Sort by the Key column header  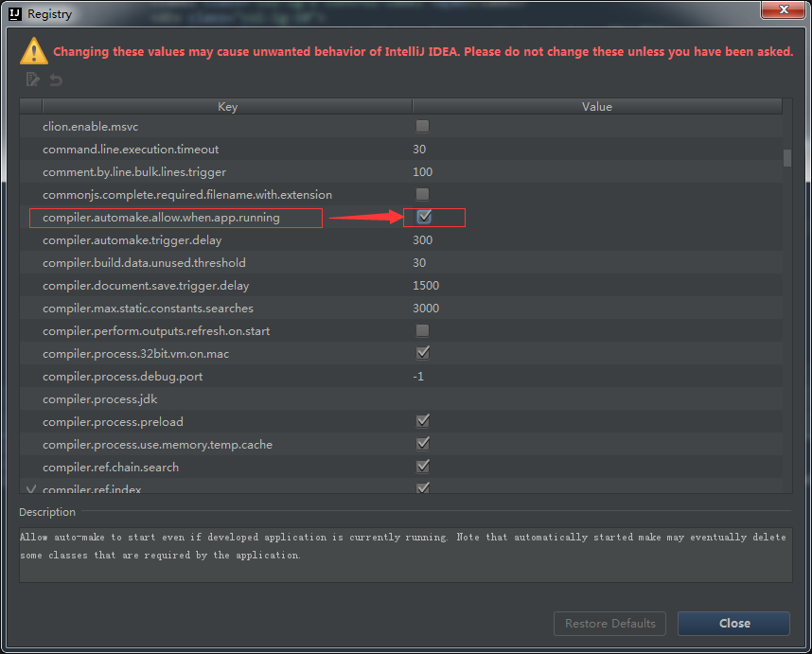click(227, 106)
